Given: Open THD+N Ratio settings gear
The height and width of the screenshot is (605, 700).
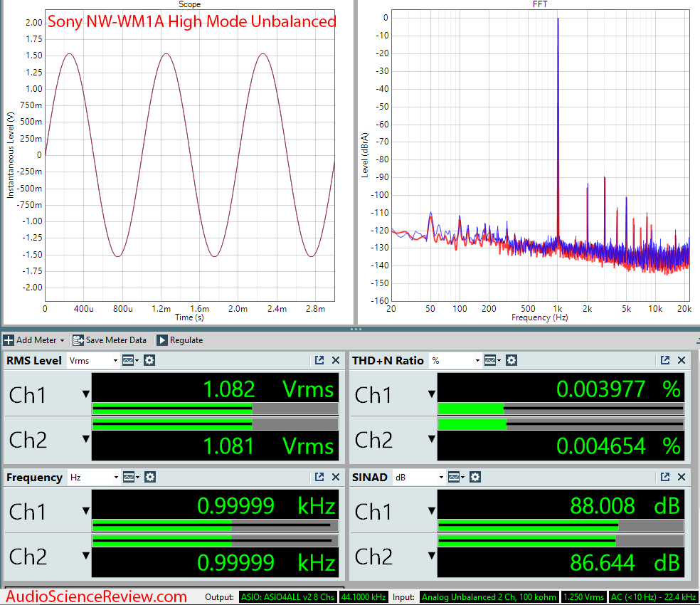Looking at the screenshot, I should click(511, 360).
